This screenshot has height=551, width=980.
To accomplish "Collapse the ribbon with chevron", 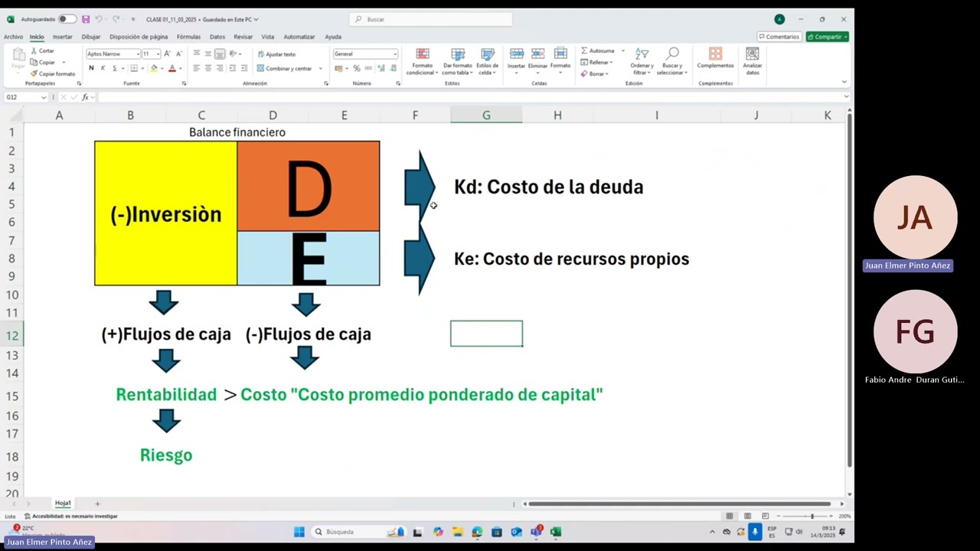I will click(844, 82).
